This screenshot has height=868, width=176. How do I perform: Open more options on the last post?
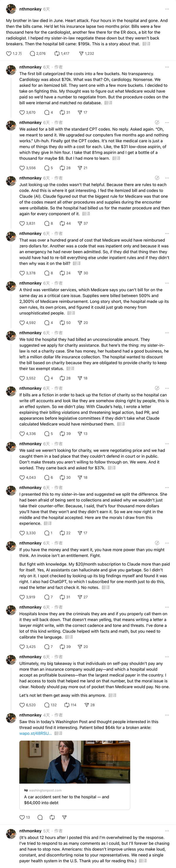(x=167, y=831)
